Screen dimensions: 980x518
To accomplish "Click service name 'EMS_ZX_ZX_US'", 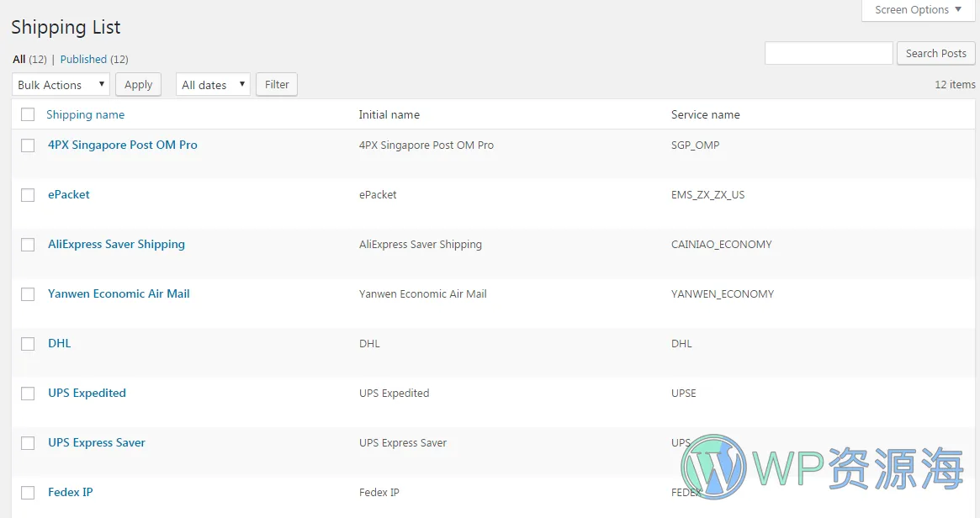I will coord(708,195).
